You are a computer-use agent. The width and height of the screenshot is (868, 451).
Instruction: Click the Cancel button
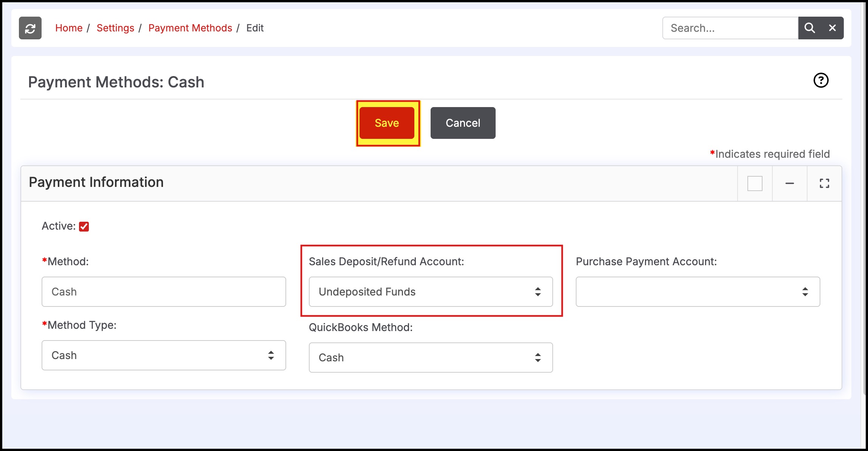tap(463, 123)
